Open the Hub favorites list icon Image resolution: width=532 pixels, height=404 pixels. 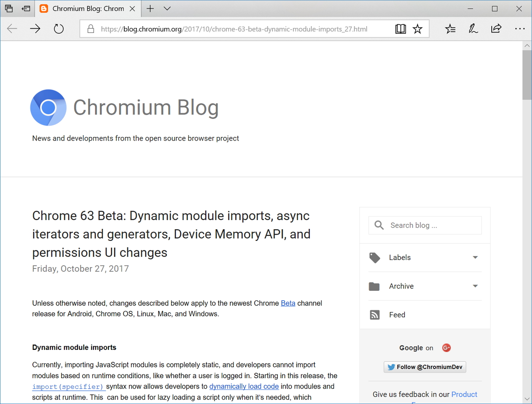tap(450, 29)
